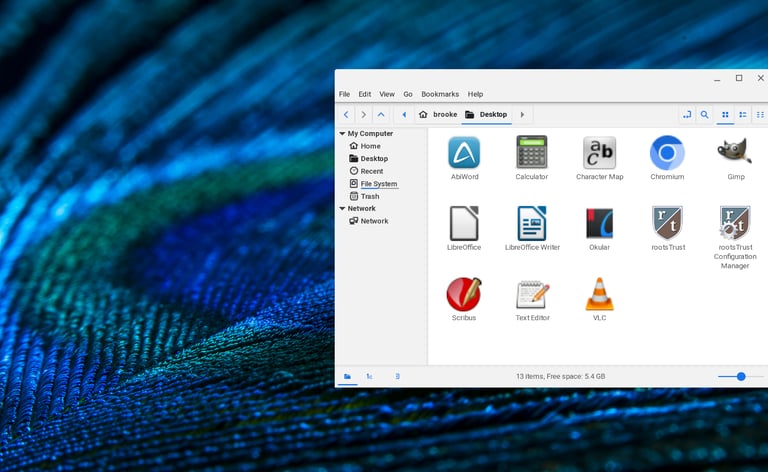This screenshot has height=472, width=768.
Task: Open the File menu
Action: point(344,94)
